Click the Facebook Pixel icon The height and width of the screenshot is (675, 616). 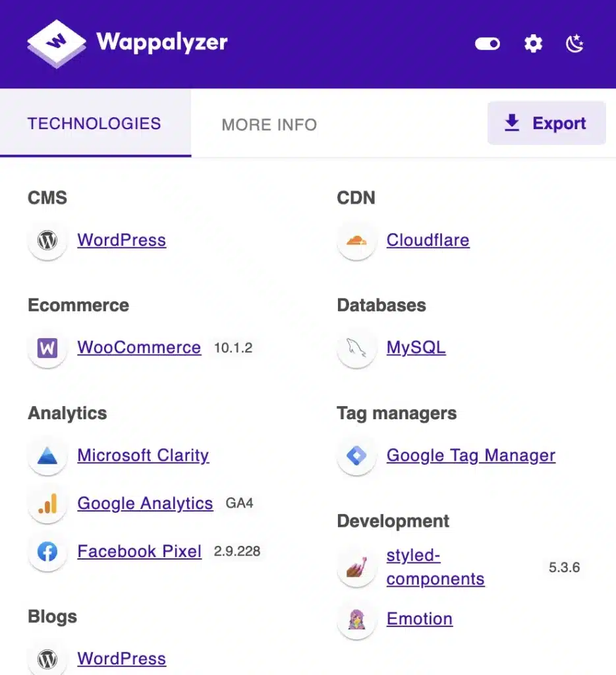pyautogui.click(x=47, y=552)
